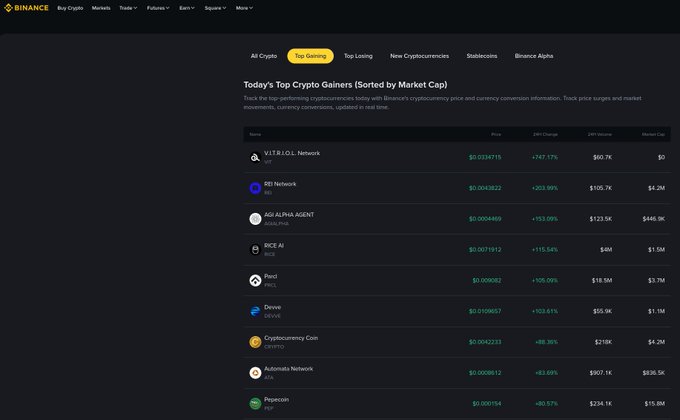Expand the Futures dropdown menu
Viewport: 680px width, 420px height.
click(158, 8)
